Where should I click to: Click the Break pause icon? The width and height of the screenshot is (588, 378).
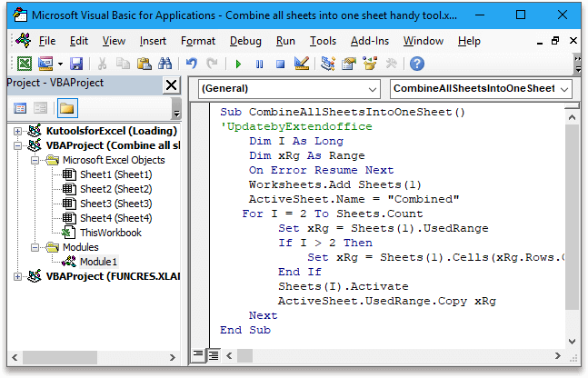(259, 65)
